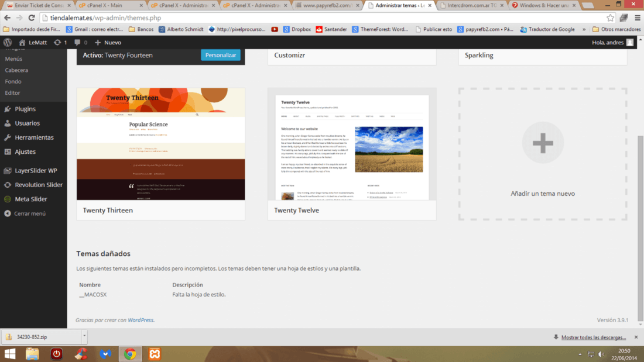Screen dimensions: 644x362
Task: Click Mostrar todas las descargas link
Action: point(594,337)
